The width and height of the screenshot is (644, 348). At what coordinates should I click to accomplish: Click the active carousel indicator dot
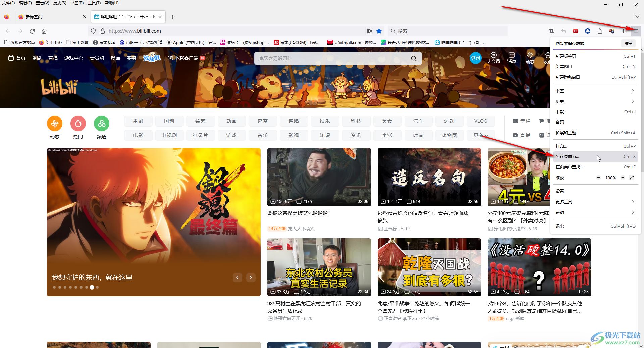(92, 287)
